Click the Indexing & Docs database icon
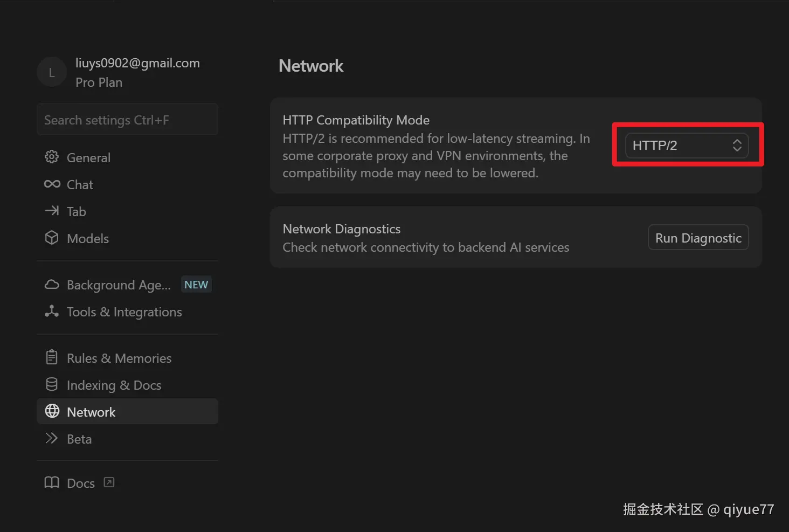Screen dimensions: 789x532 52,384
